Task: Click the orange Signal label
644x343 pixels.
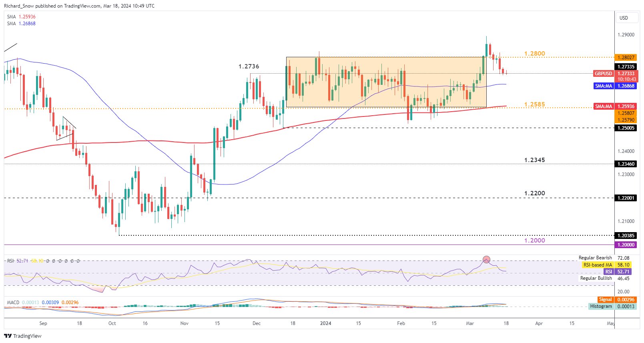Action: (x=605, y=300)
